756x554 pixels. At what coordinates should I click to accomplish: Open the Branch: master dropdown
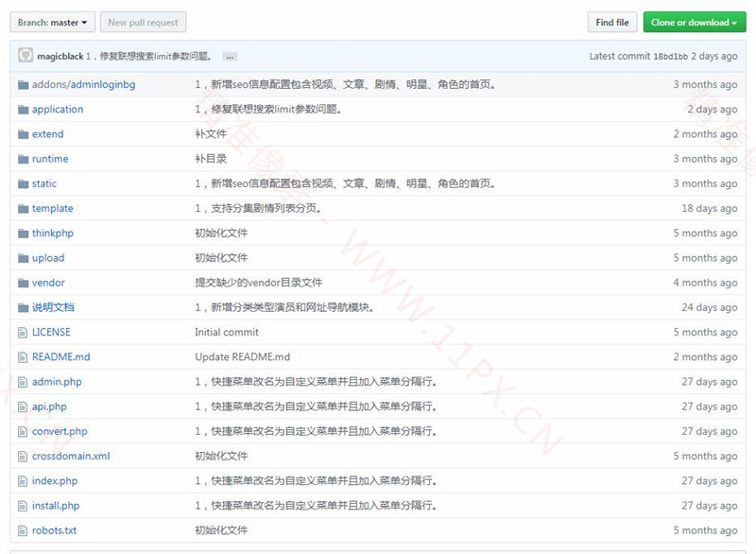(53, 22)
